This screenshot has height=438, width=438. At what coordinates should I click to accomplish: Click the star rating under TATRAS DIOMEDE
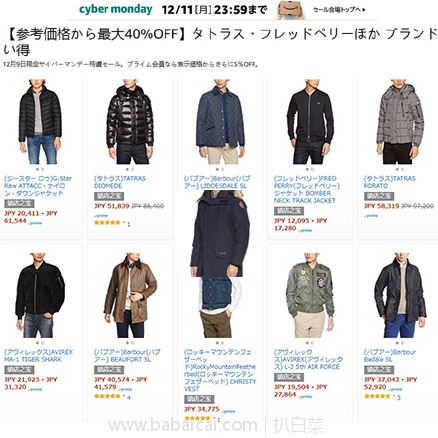(x=107, y=223)
